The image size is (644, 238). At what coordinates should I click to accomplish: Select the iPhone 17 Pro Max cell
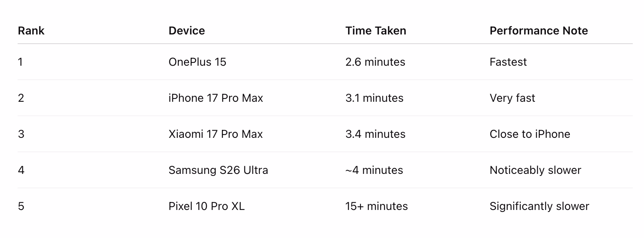pyautogui.click(x=216, y=98)
